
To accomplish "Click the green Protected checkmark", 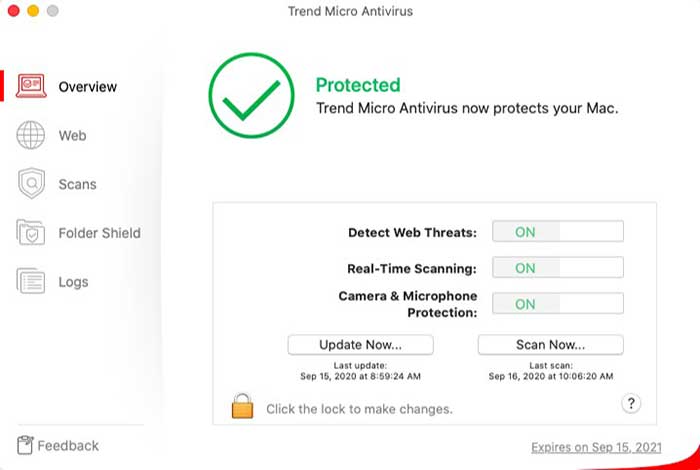I will point(250,96).
